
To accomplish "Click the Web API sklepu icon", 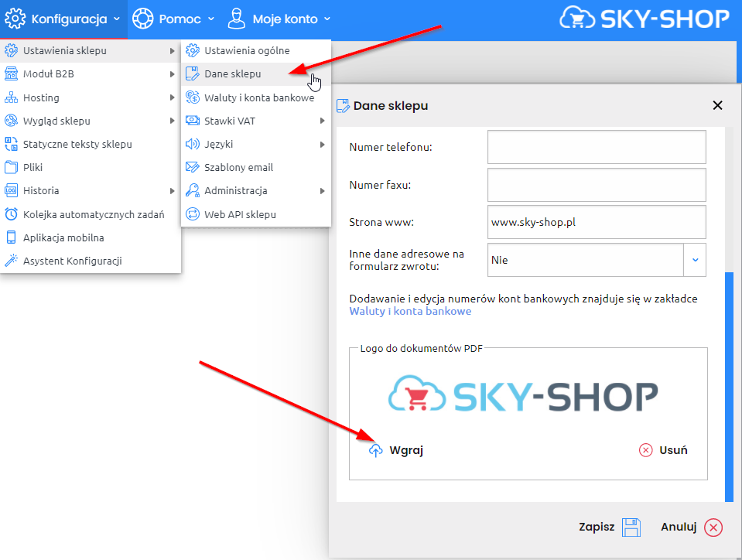I will pos(192,214).
